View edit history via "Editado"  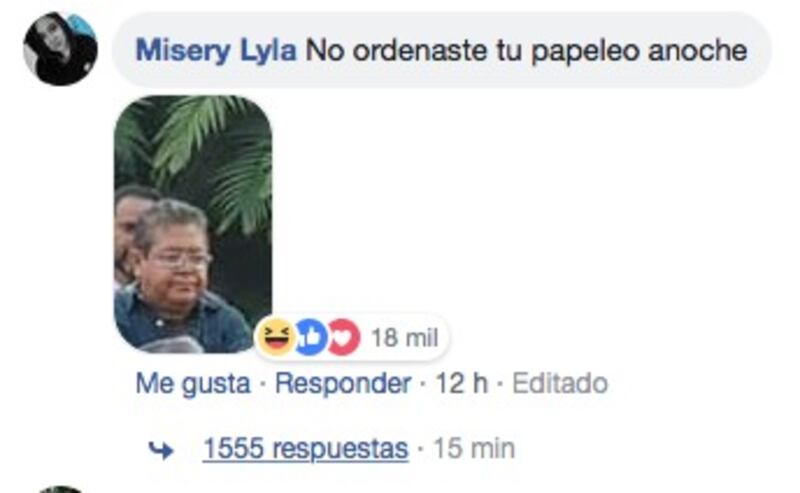coord(560,383)
